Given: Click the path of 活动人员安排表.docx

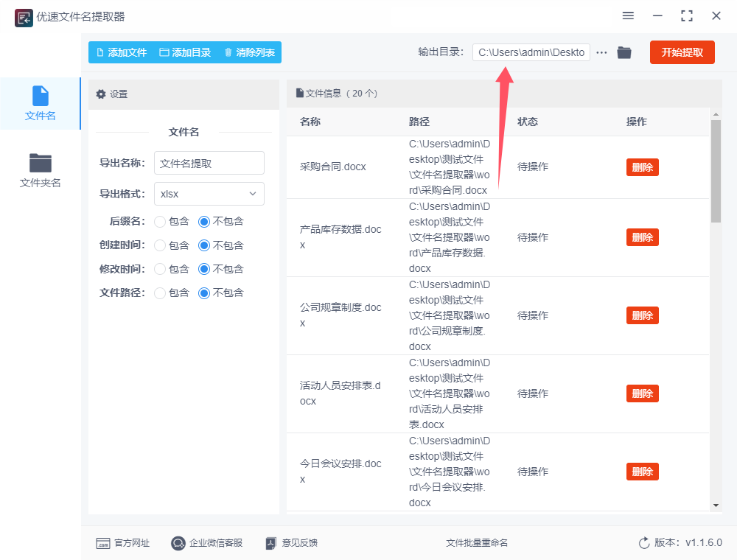Looking at the screenshot, I should click(x=450, y=393).
